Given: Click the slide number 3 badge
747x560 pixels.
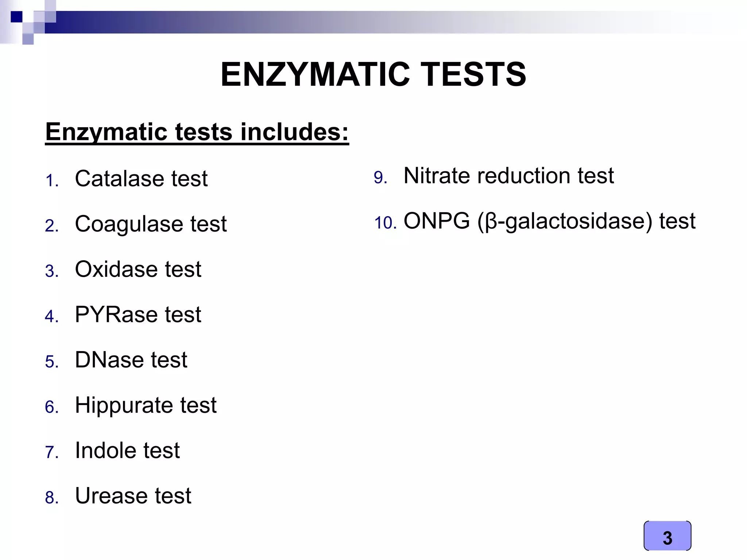Looking at the screenshot, I should click(667, 537).
